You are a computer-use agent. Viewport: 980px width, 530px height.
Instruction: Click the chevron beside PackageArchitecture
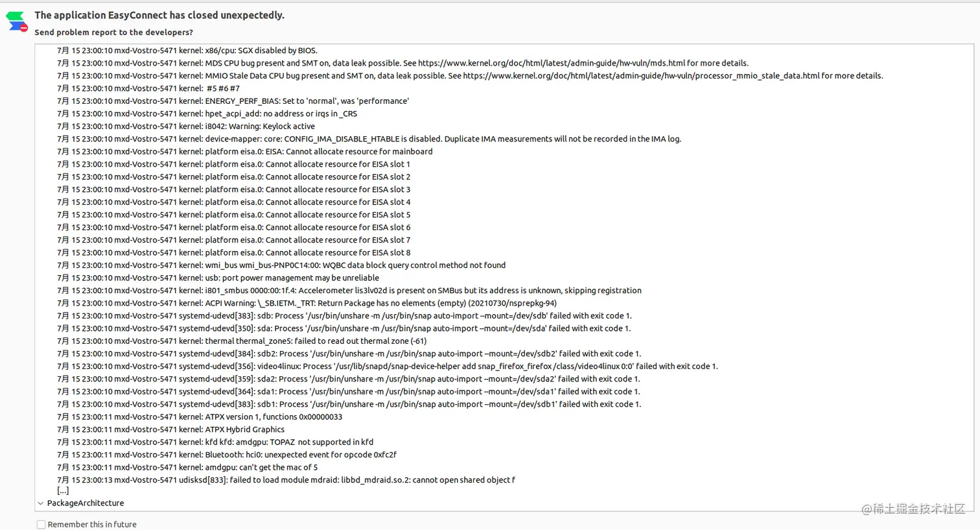41,503
